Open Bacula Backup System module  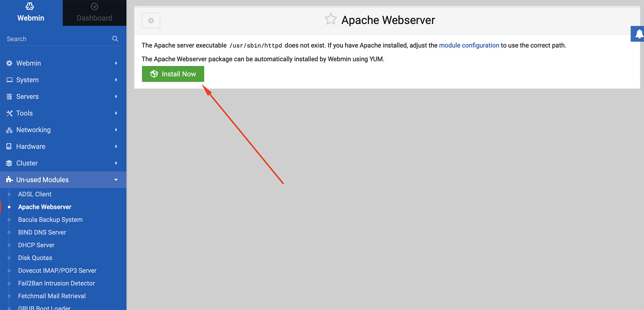point(50,220)
